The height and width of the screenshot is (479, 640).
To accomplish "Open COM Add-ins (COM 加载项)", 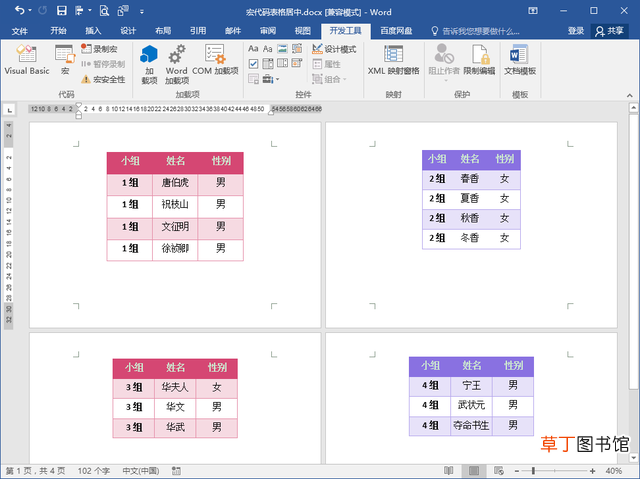I will 215,60.
